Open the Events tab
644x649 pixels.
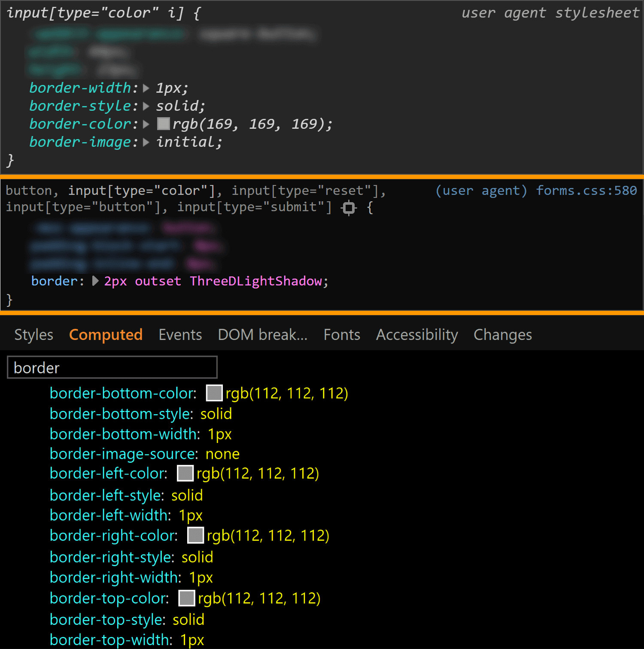180,335
